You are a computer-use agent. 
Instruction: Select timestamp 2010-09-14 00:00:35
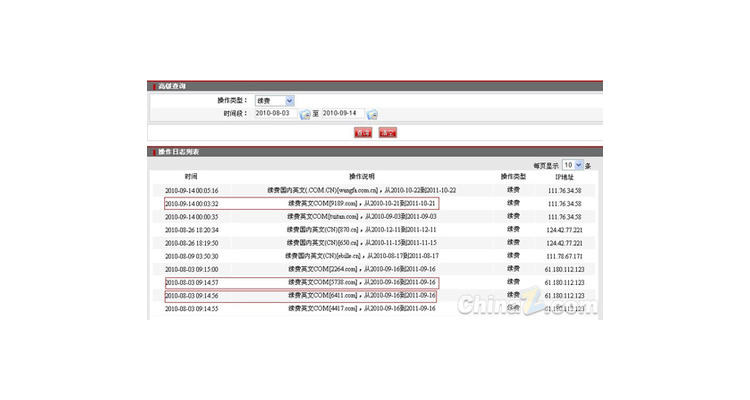192,217
